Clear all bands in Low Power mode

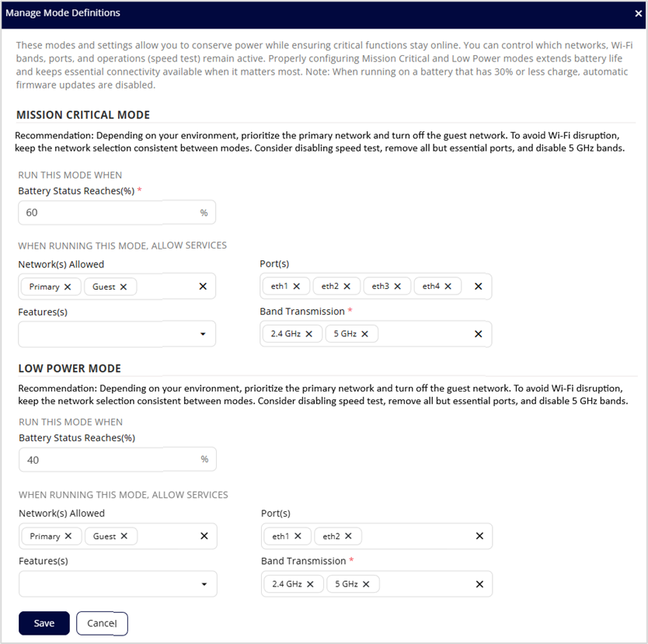coord(479,584)
